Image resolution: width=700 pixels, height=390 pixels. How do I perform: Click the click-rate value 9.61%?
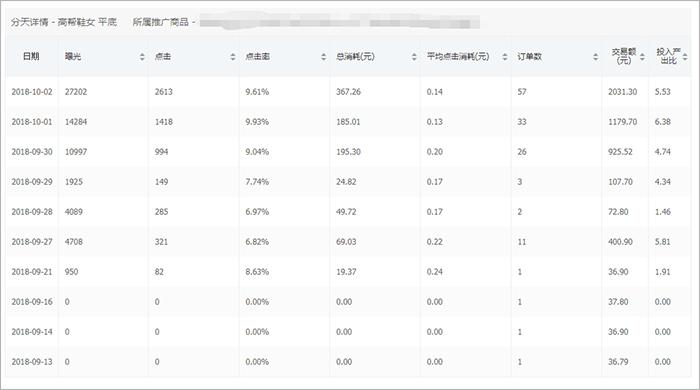257,92
